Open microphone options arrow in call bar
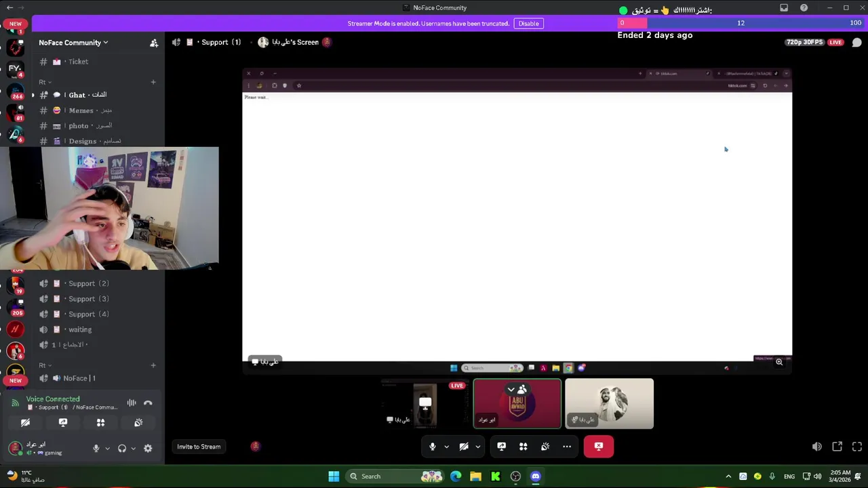This screenshot has width=868, height=488. [x=446, y=447]
